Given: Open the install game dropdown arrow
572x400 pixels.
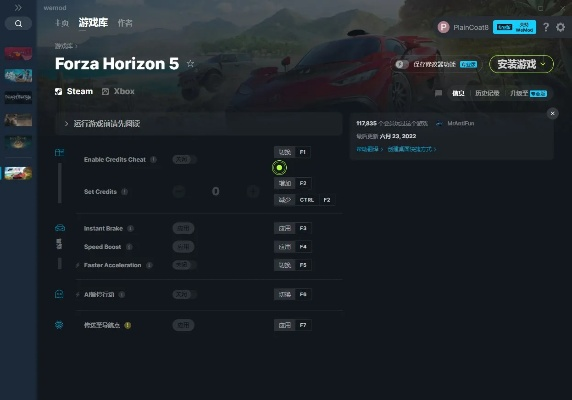Looking at the screenshot, I should point(543,64).
